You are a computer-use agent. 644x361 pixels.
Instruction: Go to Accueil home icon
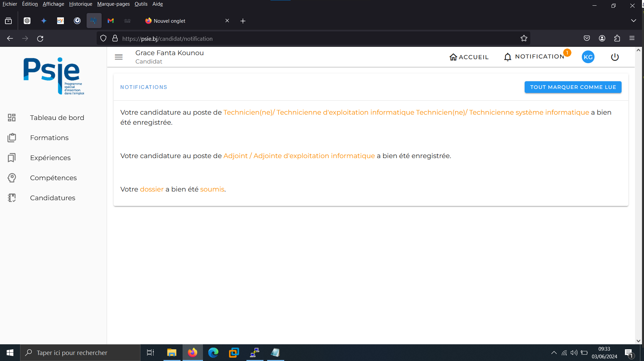pos(453,57)
